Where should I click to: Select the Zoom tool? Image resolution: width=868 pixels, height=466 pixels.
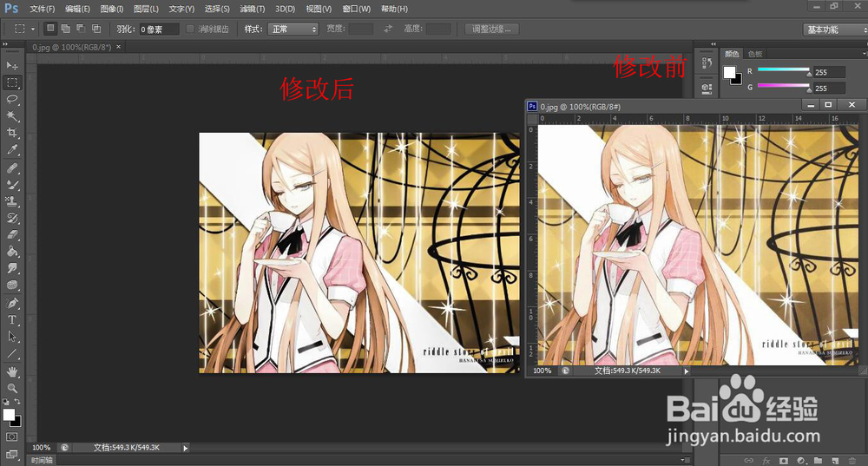(x=12, y=388)
